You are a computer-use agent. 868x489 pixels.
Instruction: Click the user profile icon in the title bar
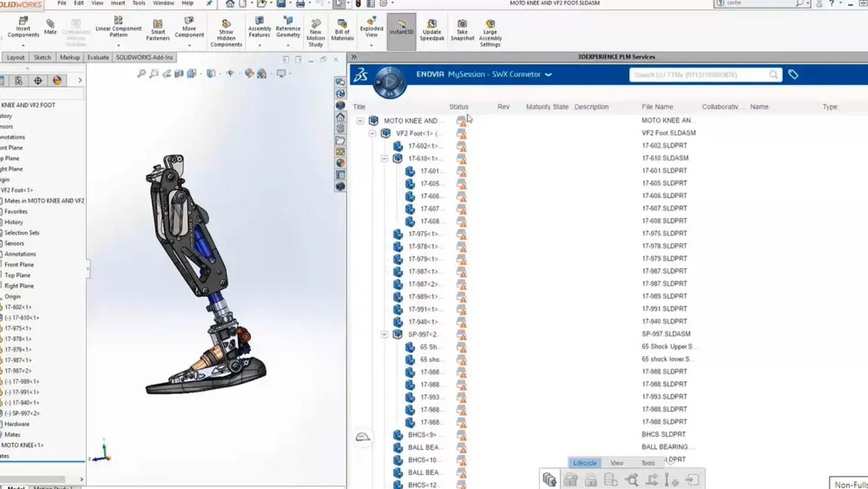(819, 3)
